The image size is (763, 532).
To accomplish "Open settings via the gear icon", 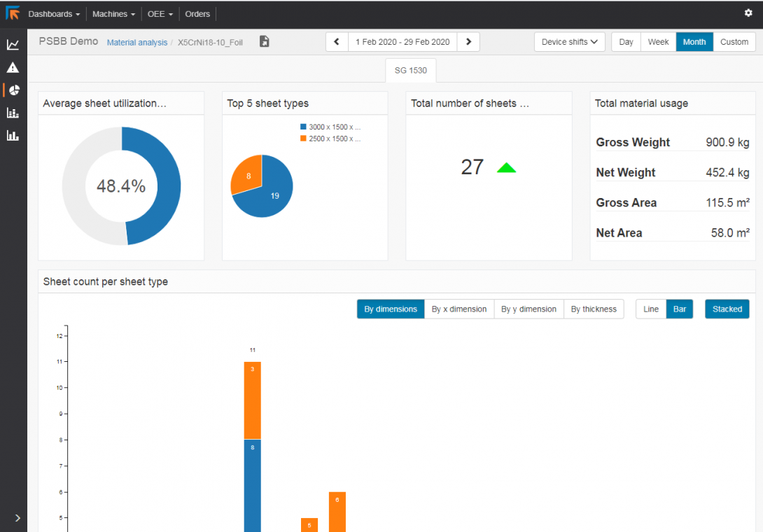I will 748,13.
